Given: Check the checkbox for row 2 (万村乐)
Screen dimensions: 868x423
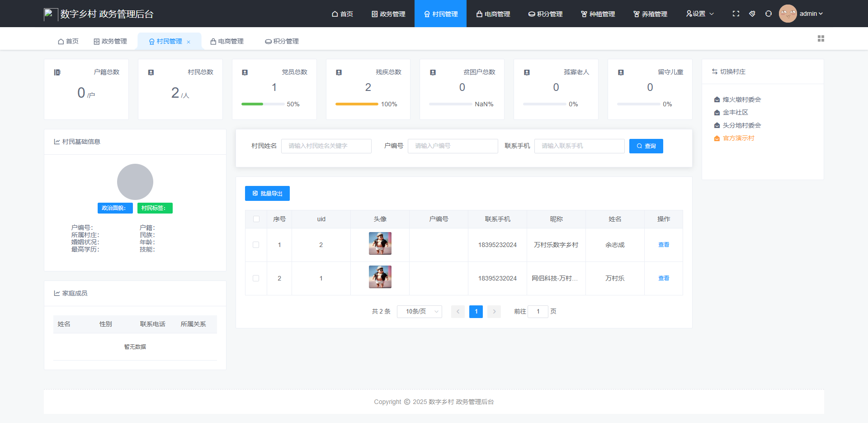Looking at the screenshot, I should (x=256, y=278).
